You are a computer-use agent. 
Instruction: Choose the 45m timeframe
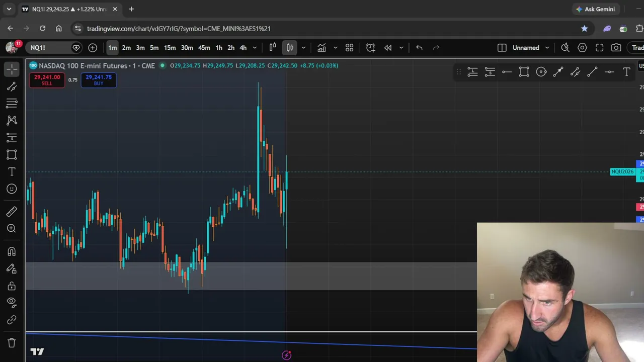tap(204, 48)
